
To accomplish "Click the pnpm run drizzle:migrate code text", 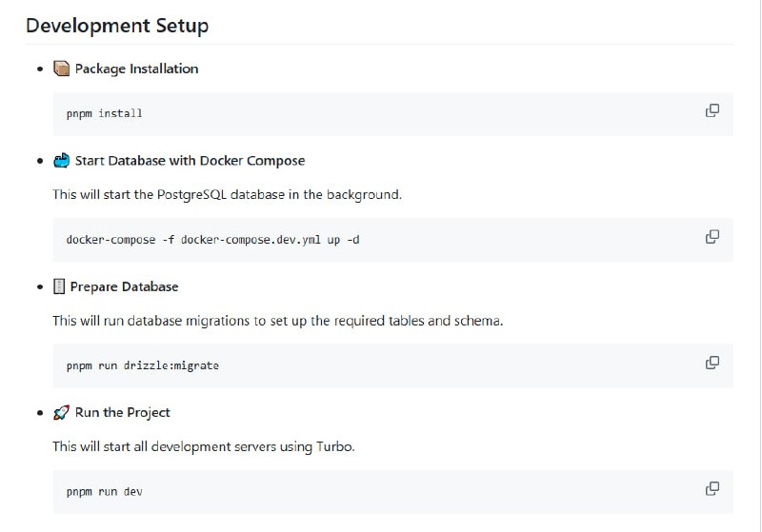I will point(142,365).
